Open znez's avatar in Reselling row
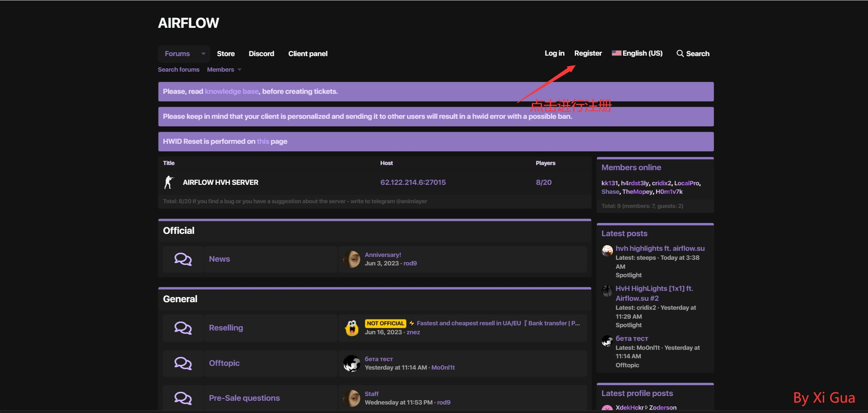The image size is (868, 413). [352, 328]
